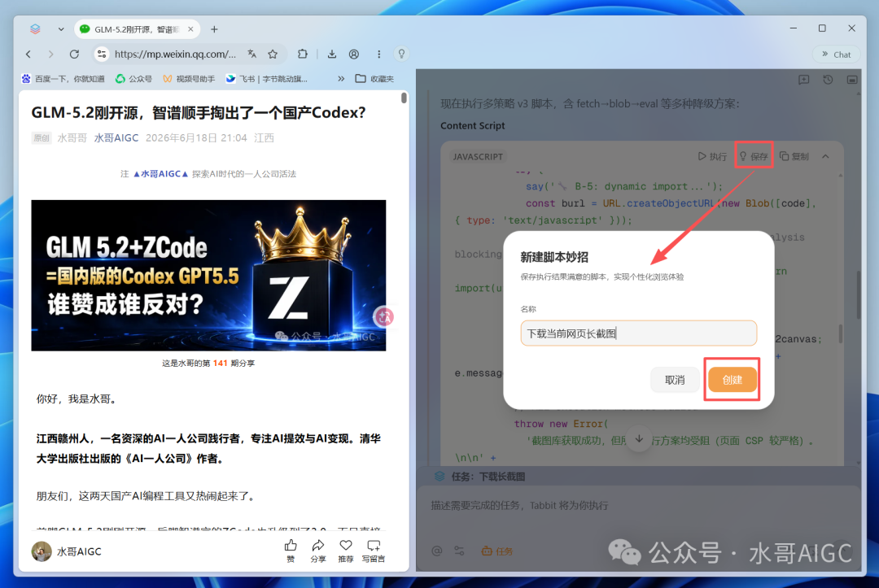
Task: Click the browser workspace layers icon
Action: coord(35,29)
